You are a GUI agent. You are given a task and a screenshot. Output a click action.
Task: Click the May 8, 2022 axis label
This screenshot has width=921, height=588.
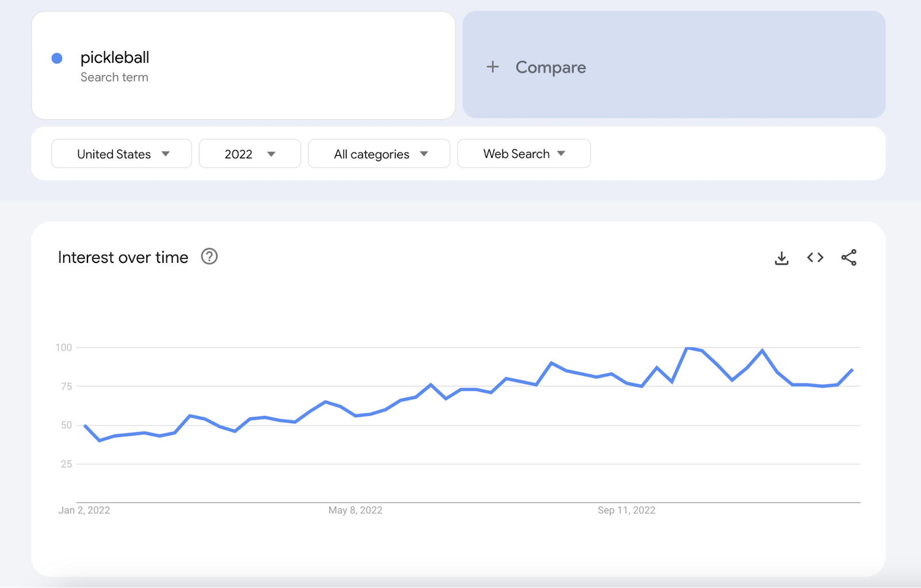[355, 510]
